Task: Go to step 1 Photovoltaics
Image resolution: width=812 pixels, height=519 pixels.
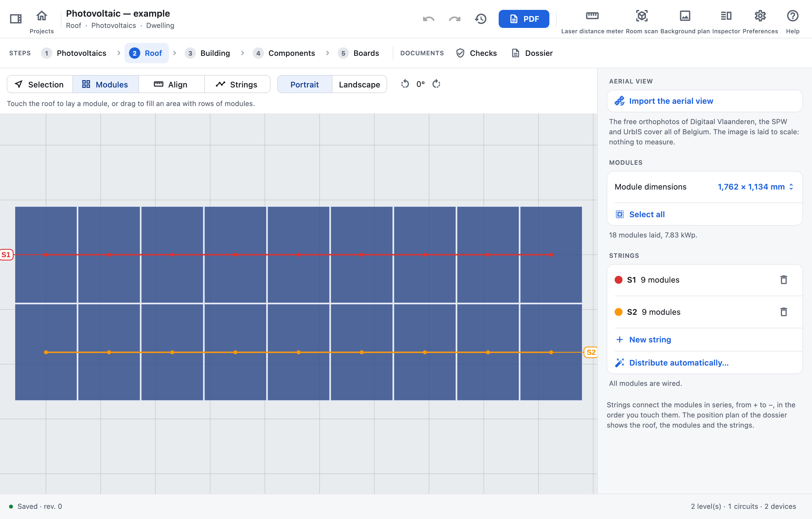Action: [x=74, y=53]
